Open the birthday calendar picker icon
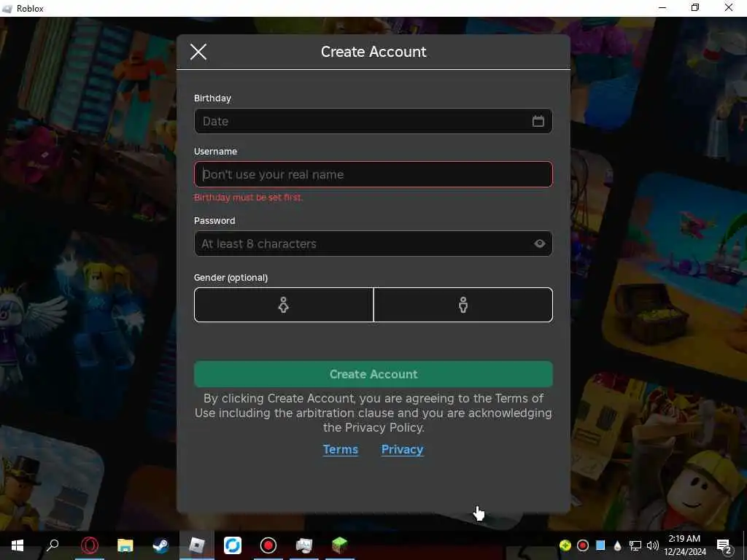 click(538, 121)
